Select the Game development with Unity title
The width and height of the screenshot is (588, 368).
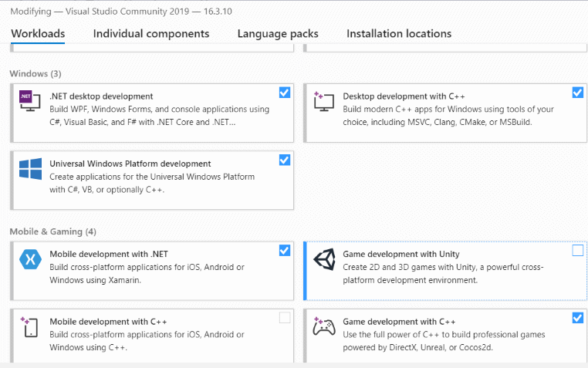[401, 254]
